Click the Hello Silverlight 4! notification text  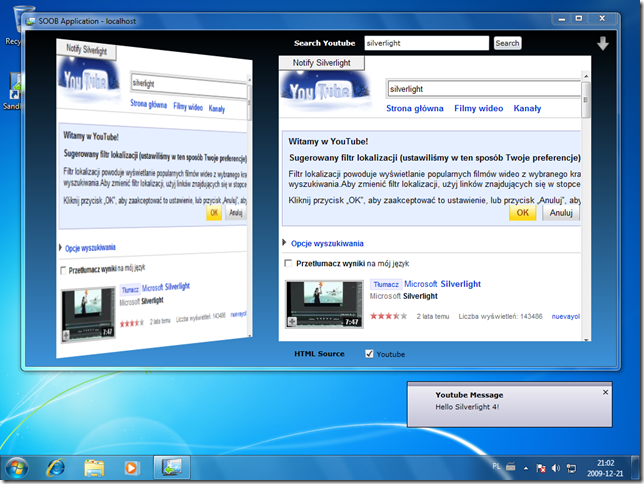click(x=467, y=407)
